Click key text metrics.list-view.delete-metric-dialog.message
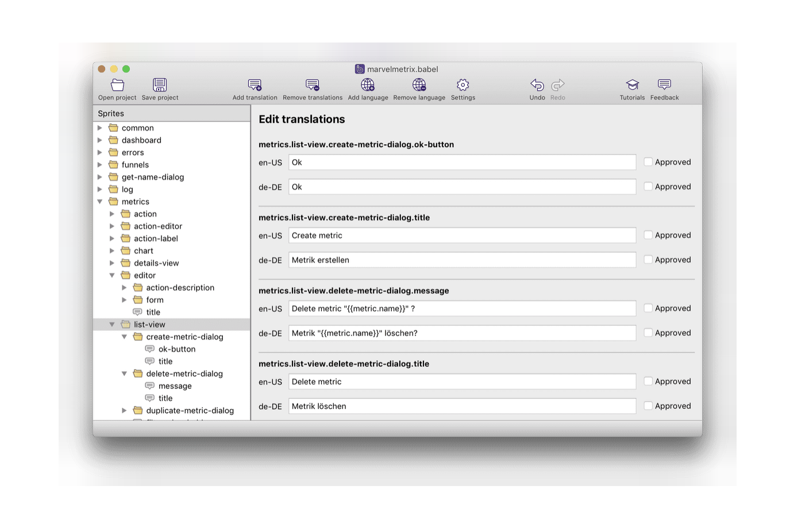 click(x=354, y=291)
